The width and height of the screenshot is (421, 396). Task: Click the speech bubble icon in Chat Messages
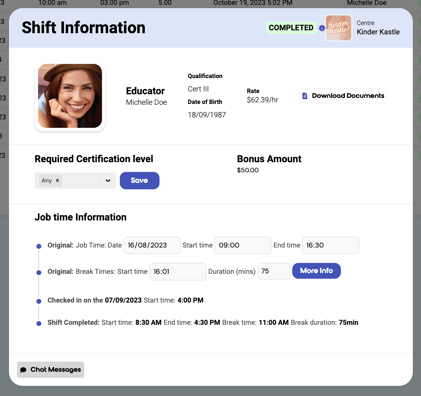coord(23,370)
